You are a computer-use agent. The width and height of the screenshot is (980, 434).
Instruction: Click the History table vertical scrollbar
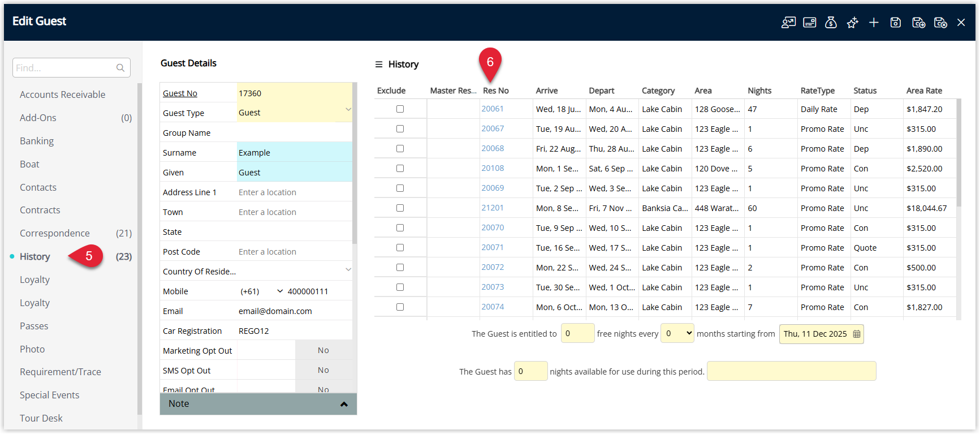959,153
